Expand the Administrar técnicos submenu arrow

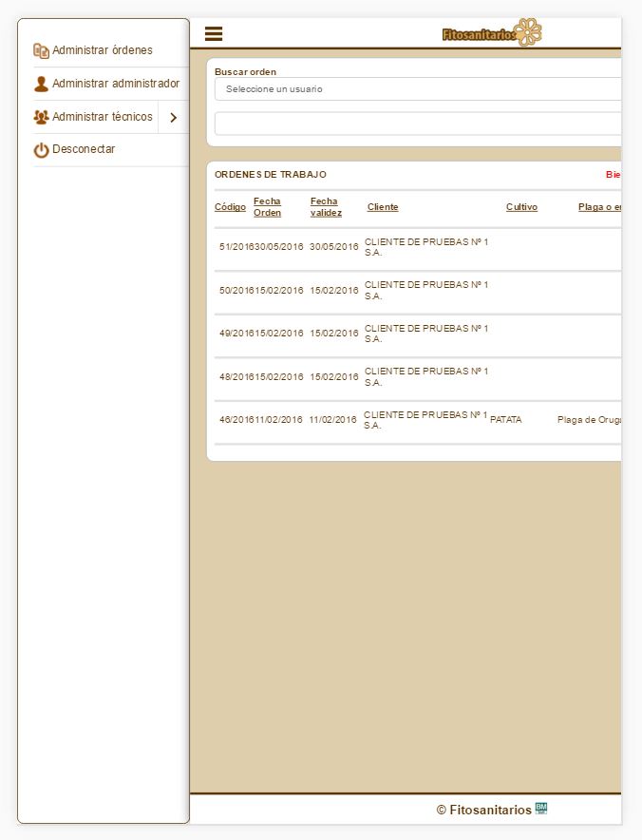pos(173,118)
